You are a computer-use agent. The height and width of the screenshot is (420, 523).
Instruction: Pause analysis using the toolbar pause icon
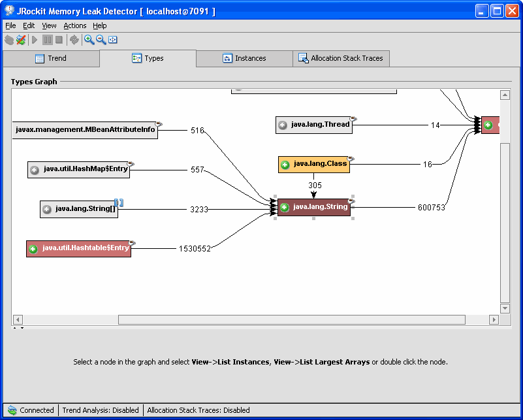[x=48, y=40]
